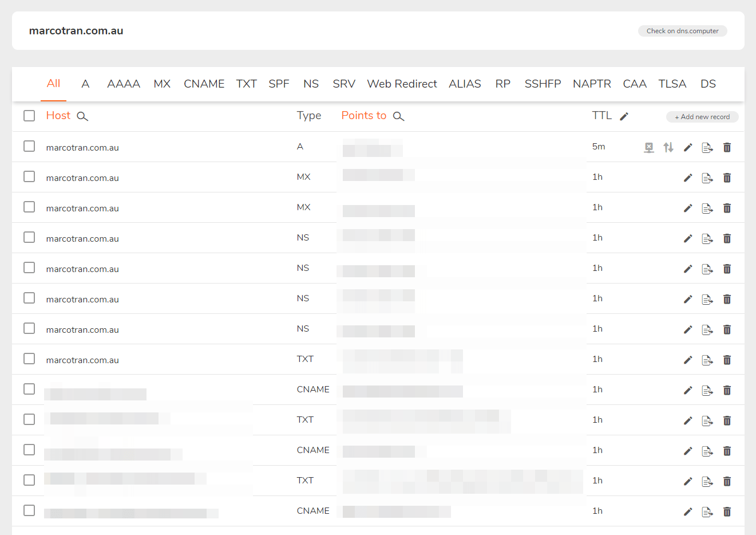Edit the last NS record with pencil icon
Image resolution: width=756 pixels, height=535 pixels.
click(x=687, y=329)
